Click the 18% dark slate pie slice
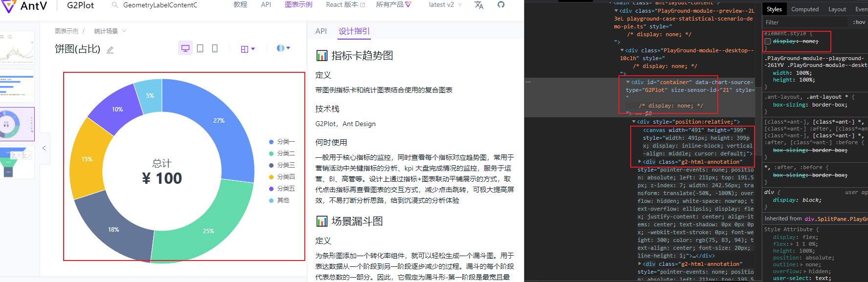 [114, 229]
